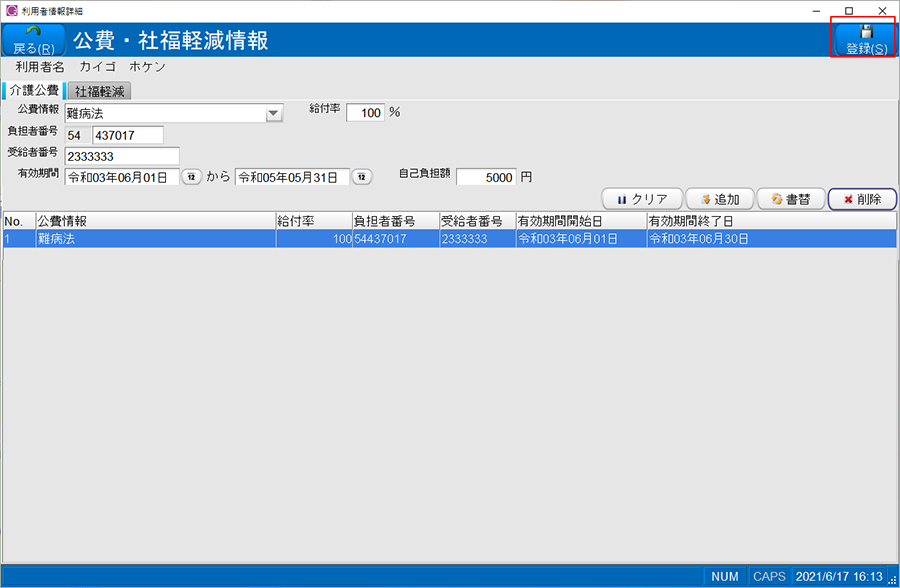Toggle the NUM lock indicator
The image size is (900, 588).
tap(723, 576)
